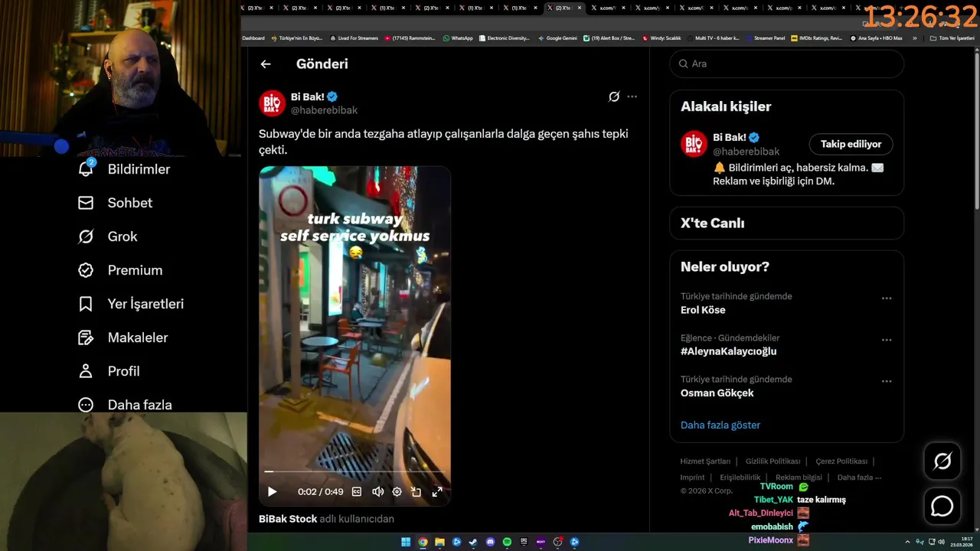Click Bi Bak! avatar on the post
Viewport: 980px width, 551px height.
point(272,103)
